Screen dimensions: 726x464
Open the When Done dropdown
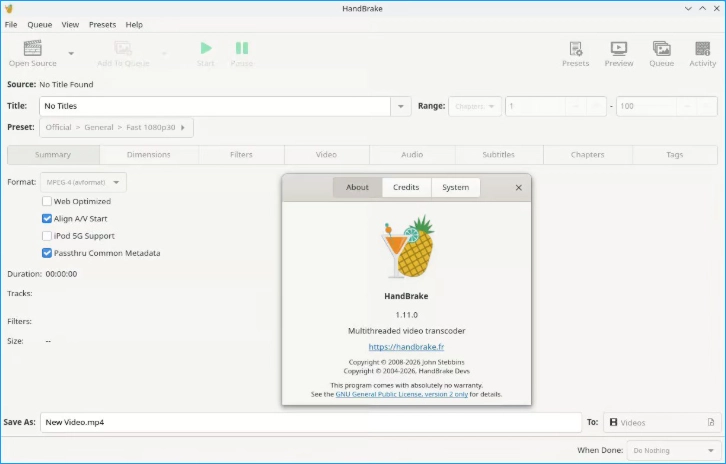pyautogui.click(x=674, y=451)
